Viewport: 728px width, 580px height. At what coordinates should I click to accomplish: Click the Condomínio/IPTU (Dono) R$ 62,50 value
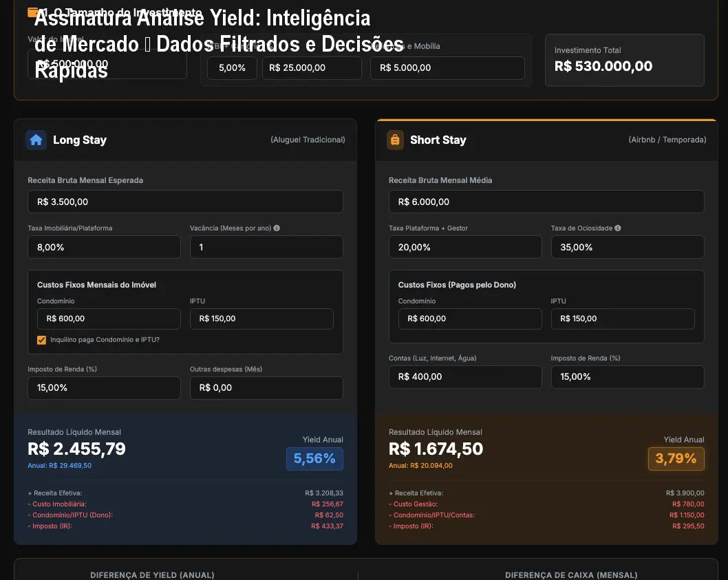pyautogui.click(x=329, y=515)
